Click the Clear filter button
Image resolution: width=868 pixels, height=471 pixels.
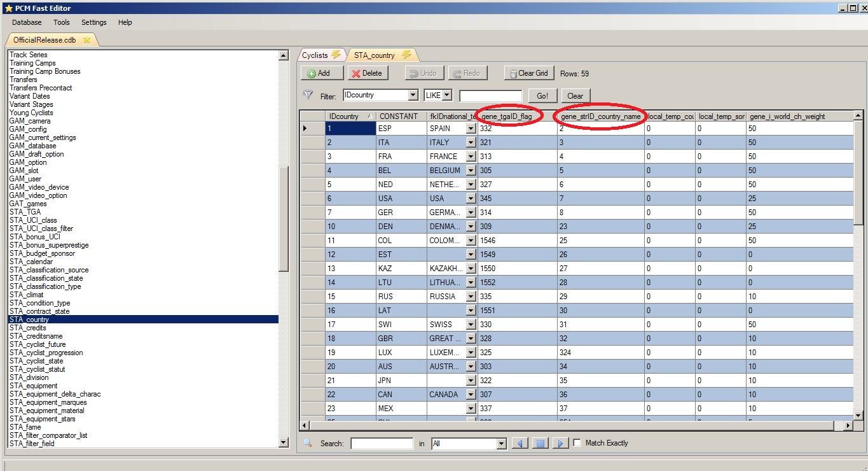point(575,95)
